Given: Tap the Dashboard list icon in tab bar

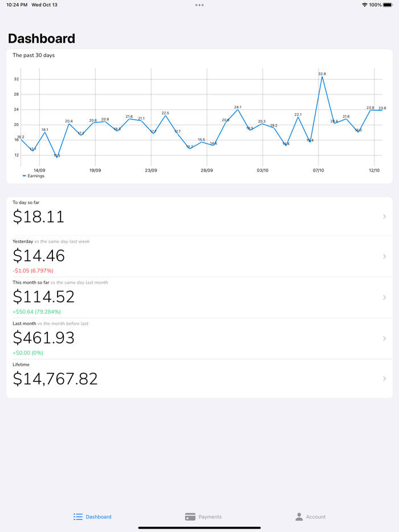Looking at the screenshot, I should pyautogui.click(x=78, y=517).
